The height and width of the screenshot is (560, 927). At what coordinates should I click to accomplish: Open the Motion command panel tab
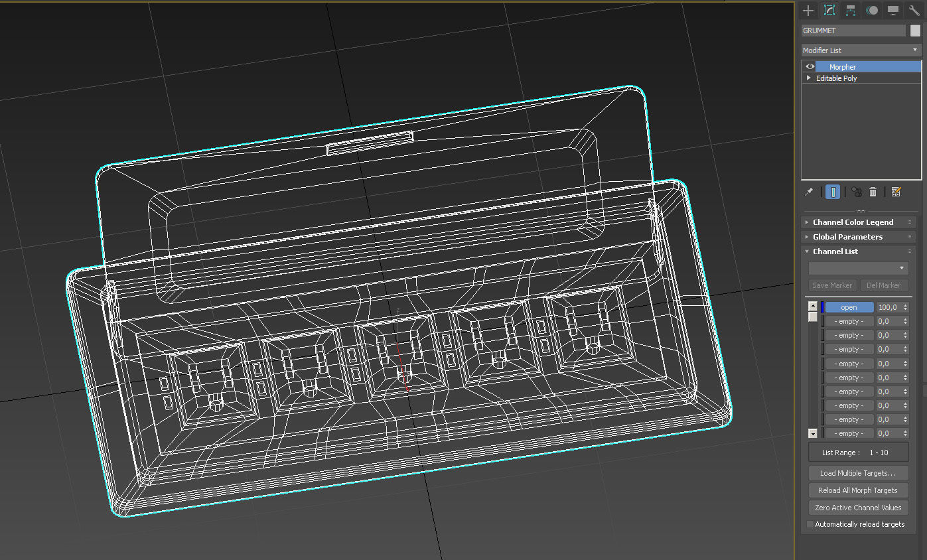(872, 10)
